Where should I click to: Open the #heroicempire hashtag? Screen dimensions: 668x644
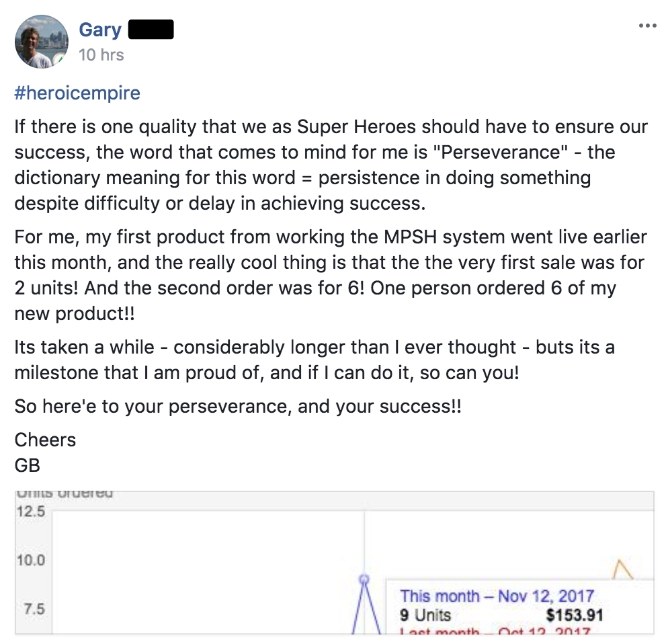point(77,92)
